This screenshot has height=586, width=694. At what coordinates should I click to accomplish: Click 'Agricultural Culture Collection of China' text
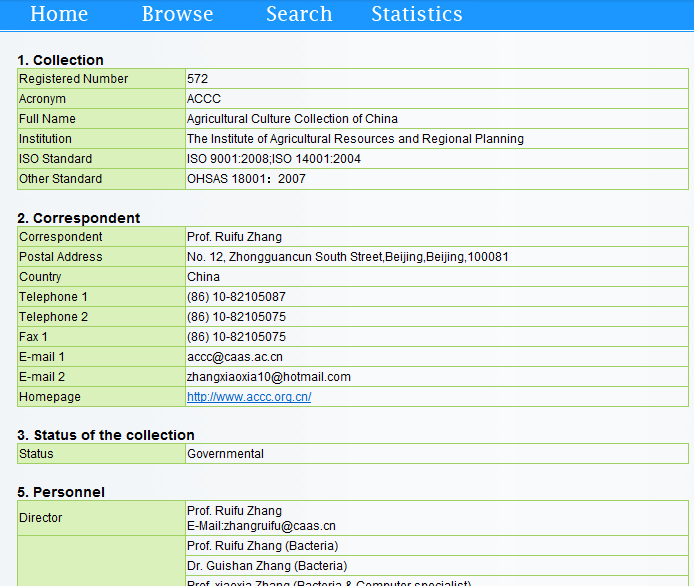[x=292, y=119]
